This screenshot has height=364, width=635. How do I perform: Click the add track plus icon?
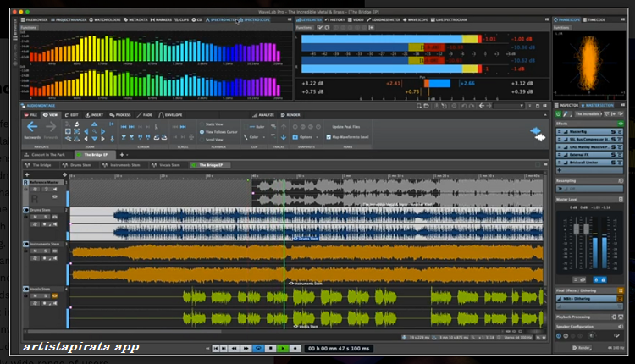click(27, 174)
